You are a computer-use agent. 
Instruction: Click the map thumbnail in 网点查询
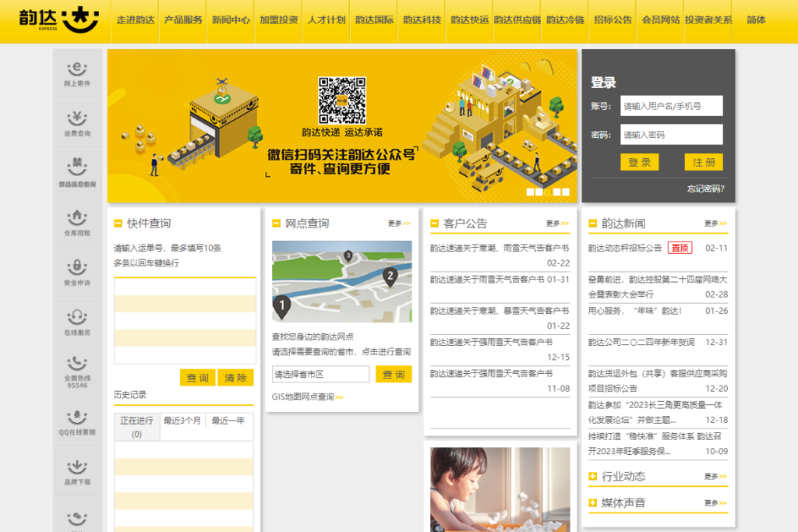point(342,281)
